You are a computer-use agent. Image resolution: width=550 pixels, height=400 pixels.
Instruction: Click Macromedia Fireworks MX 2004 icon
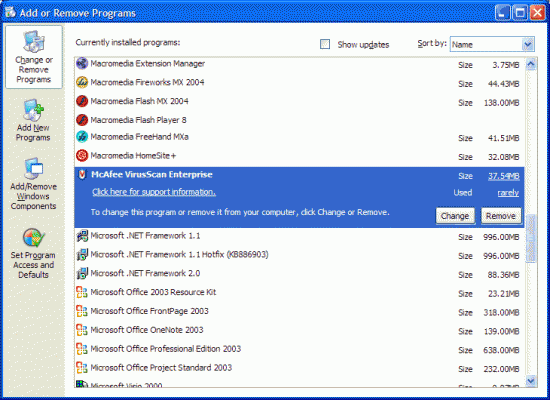coord(82,82)
